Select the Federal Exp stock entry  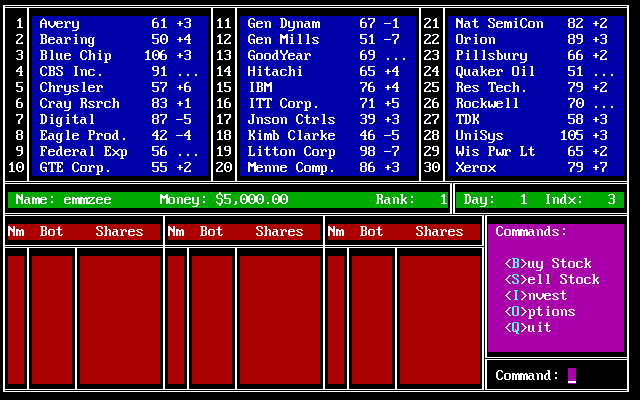(x=120, y=151)
